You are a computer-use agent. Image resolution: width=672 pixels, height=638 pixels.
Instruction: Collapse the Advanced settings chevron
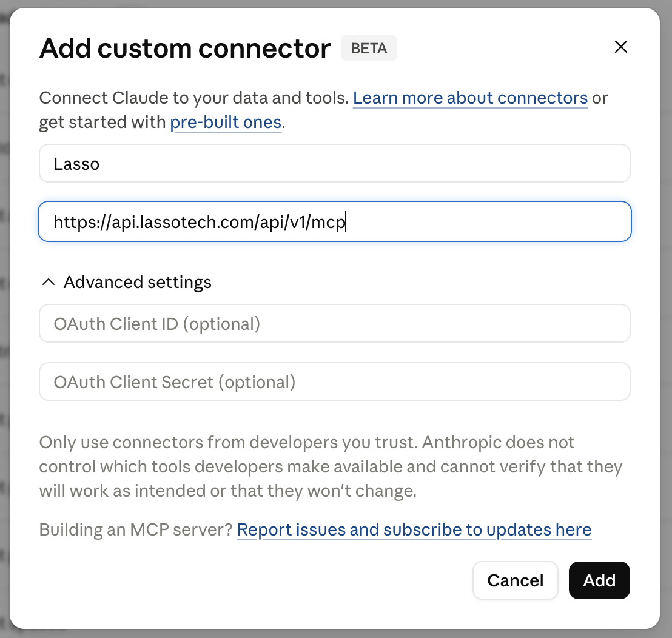49,283
